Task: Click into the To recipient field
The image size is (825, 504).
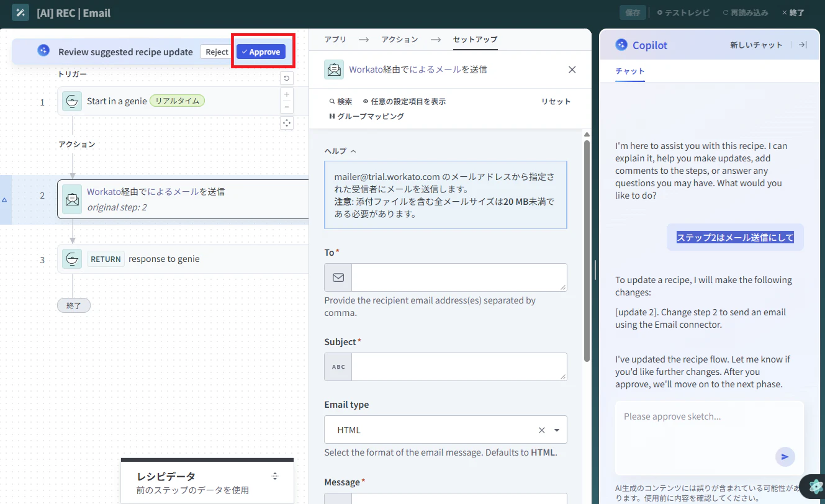Action: (459, 277)
